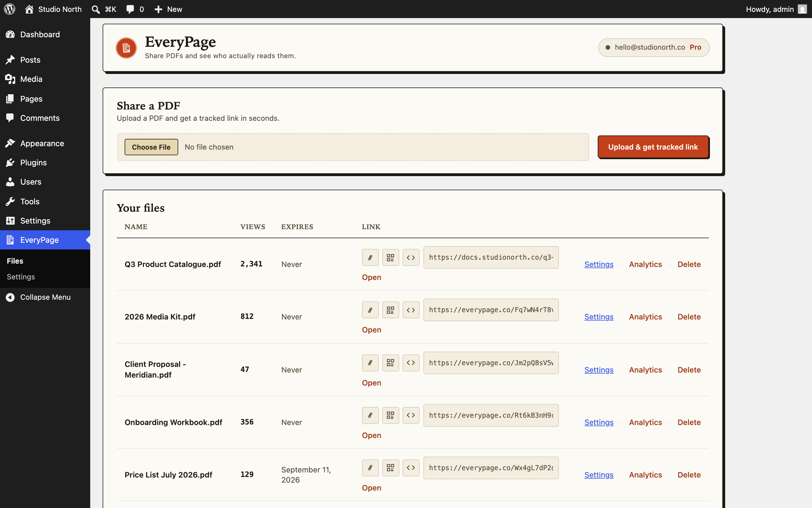The height and width of the screenshot is (508, 812).
Task: Select EveryPage in the sidebar
Action: click(45, 240)
